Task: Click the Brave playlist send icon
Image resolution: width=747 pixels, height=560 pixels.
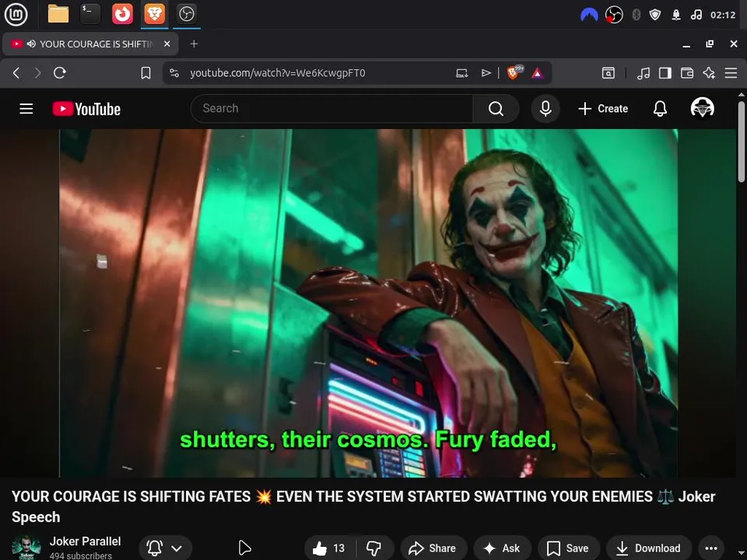Action: click(486, 73)
